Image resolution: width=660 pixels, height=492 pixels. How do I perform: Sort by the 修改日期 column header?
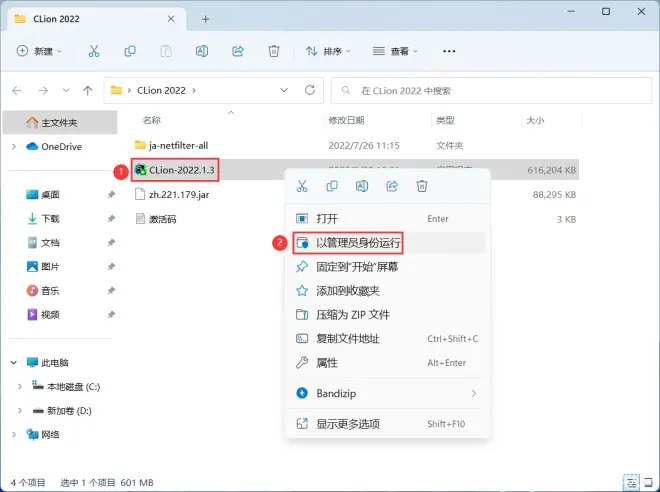coord(346,120)
